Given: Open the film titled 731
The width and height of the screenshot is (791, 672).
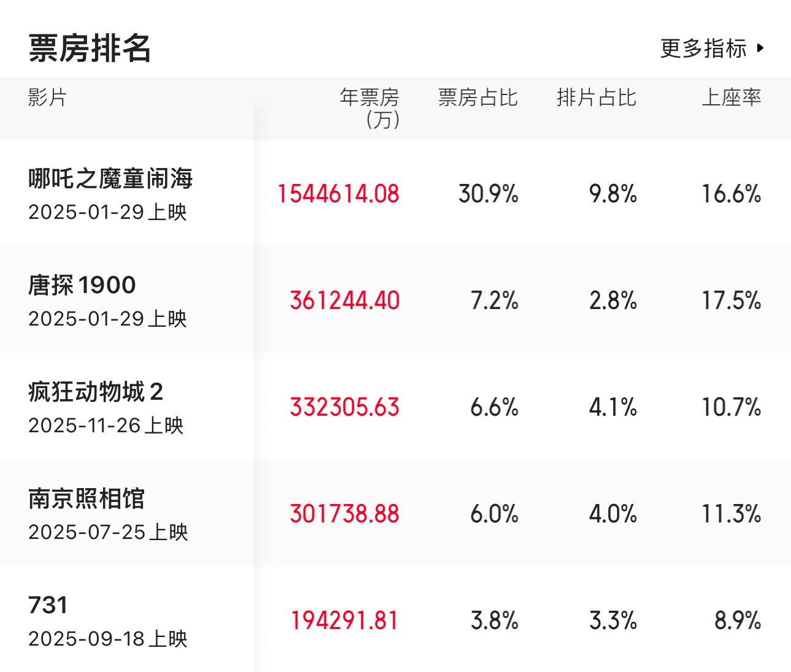Looking at the screenshot, I should pos(48,605).
